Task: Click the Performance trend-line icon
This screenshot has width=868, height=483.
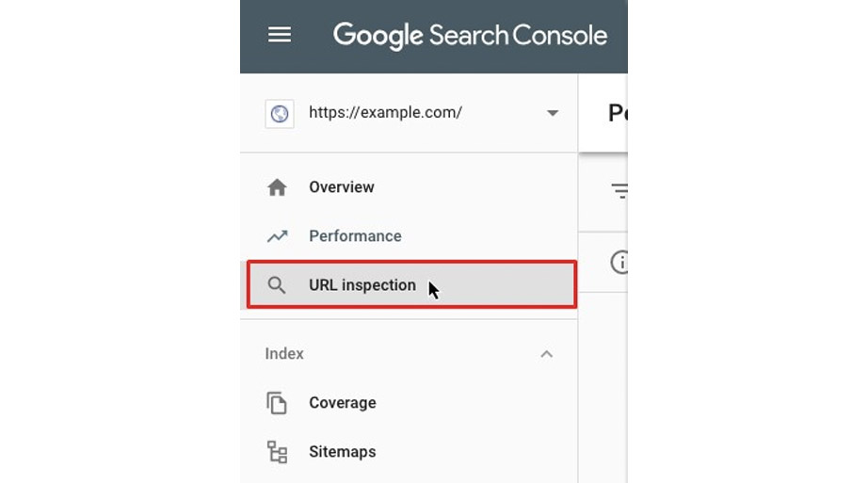Action: click(x=277, y=236)
